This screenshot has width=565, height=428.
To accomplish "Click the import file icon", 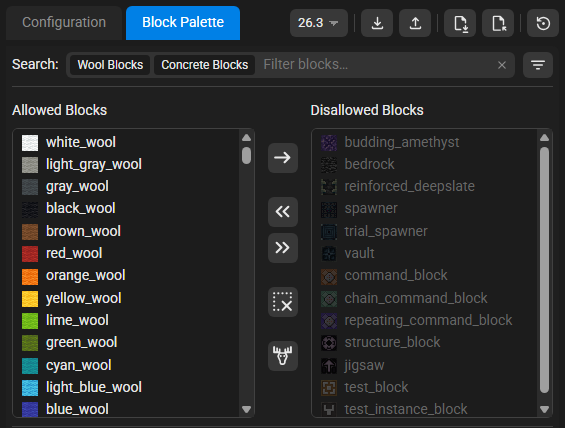I will click(460, 23).
